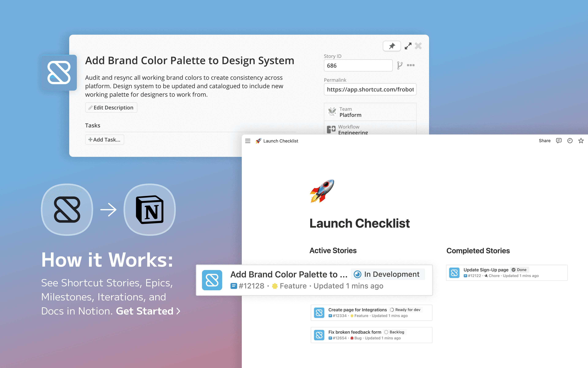Click the Done status checkmark
Screen dimensions: 588x368
(x=513, y=270)
